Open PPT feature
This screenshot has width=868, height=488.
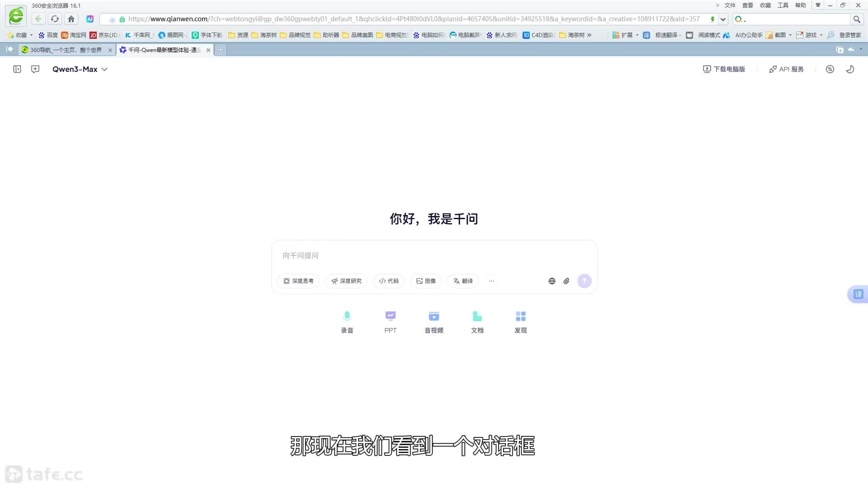click(x=391, y=322)
